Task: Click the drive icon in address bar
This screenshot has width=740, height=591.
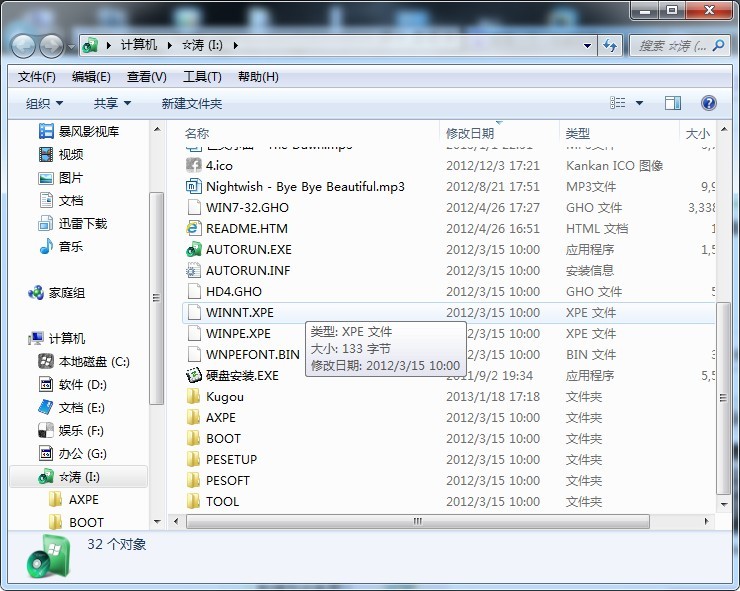Action: (x=90, y=45)
